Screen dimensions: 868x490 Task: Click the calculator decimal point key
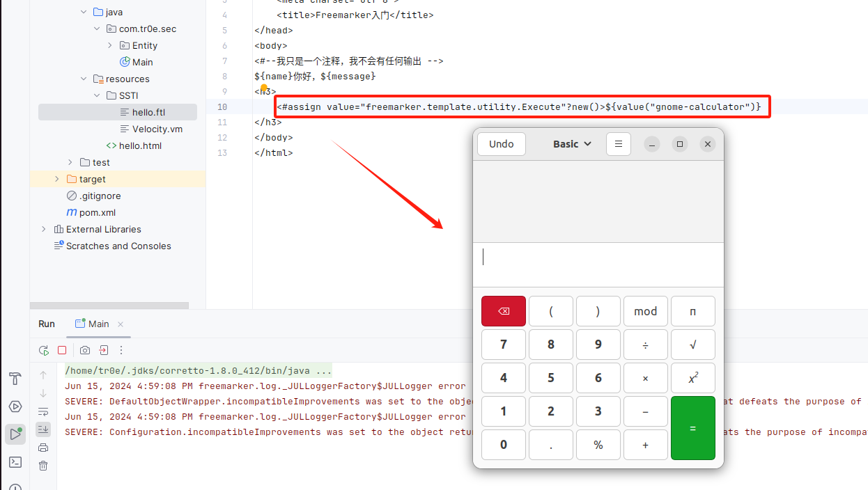point(551,445)
